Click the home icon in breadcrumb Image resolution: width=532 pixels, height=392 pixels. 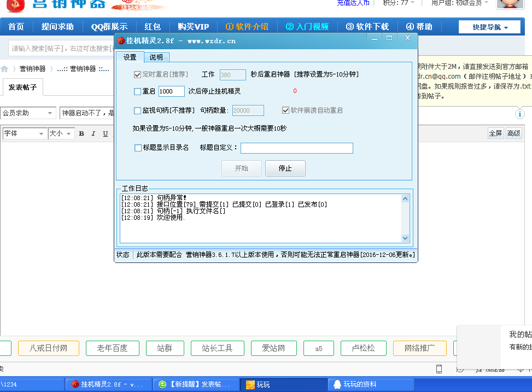tap(4, 69)
